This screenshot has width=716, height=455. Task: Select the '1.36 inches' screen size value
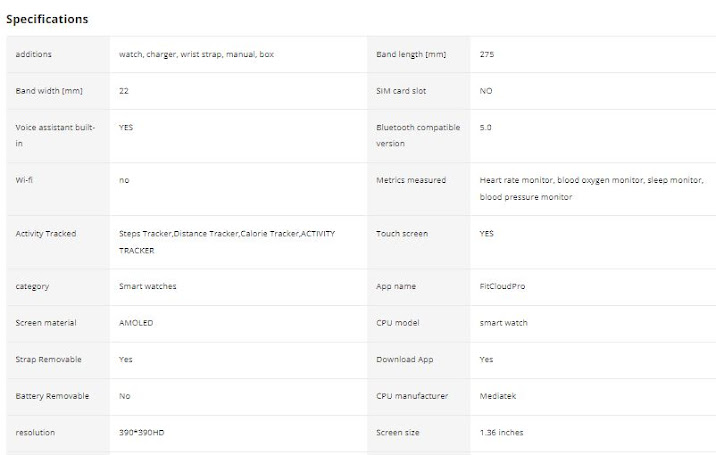[502, 432]
